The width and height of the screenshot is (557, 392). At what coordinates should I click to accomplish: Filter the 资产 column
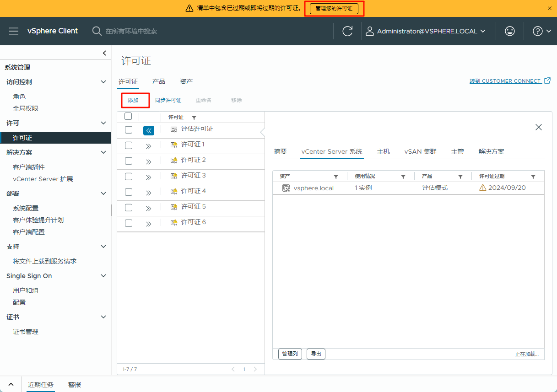click(x=336, y=177)
